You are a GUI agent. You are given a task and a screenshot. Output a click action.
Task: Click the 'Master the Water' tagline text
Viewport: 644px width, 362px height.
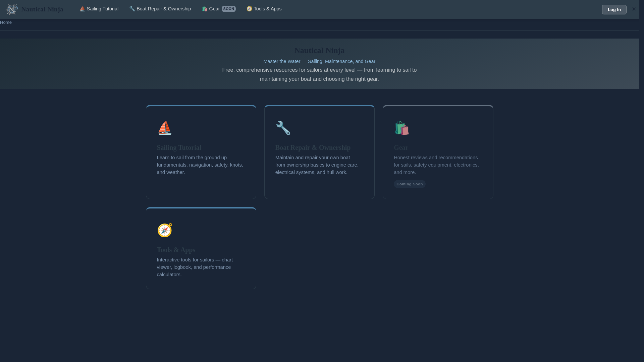coord(319,61)
